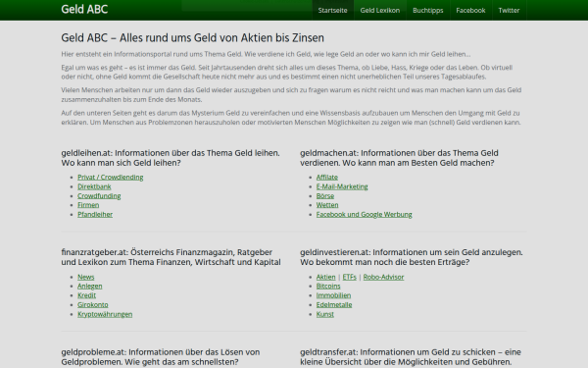
Task: Open the Geld Lexikon menu item
Action: (x=380, y=10)
